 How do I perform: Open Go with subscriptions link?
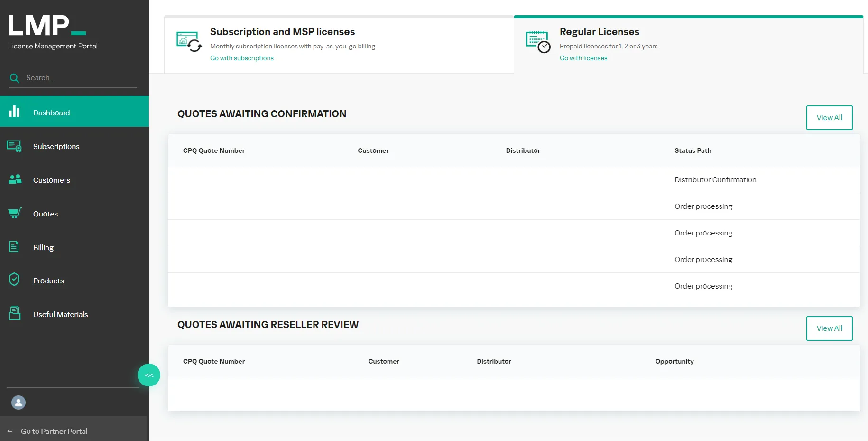[241, 58]
